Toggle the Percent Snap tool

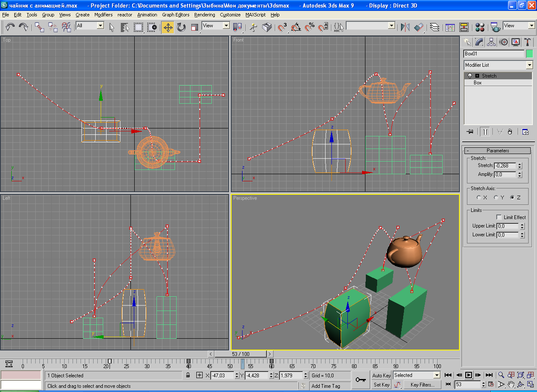coord(310,27)
